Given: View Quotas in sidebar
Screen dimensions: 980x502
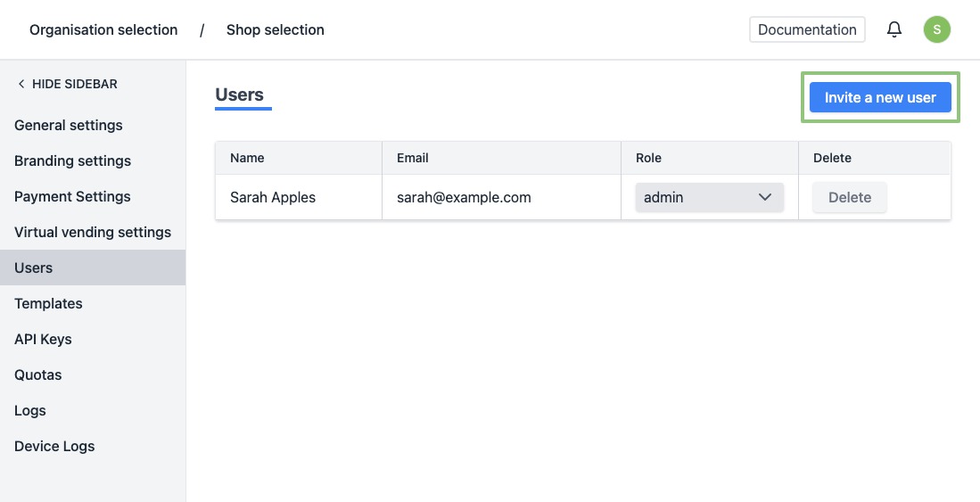Looking at the screenshot, I should point(38,374).
